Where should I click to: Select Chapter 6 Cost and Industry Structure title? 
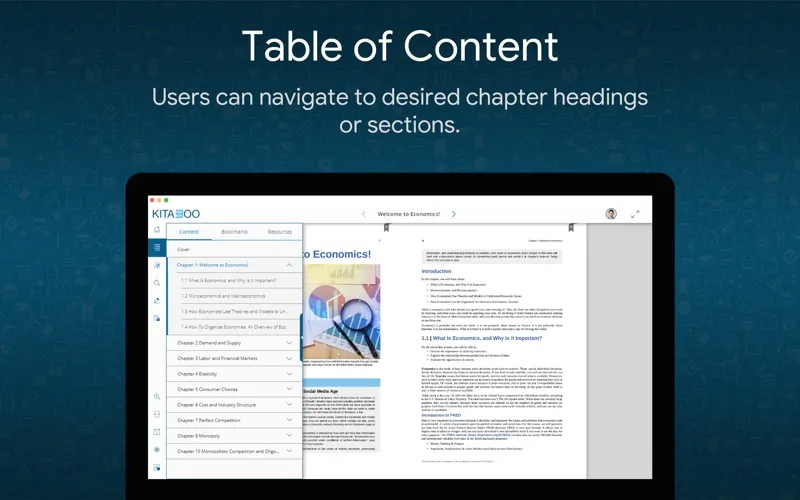coord(217,405)
